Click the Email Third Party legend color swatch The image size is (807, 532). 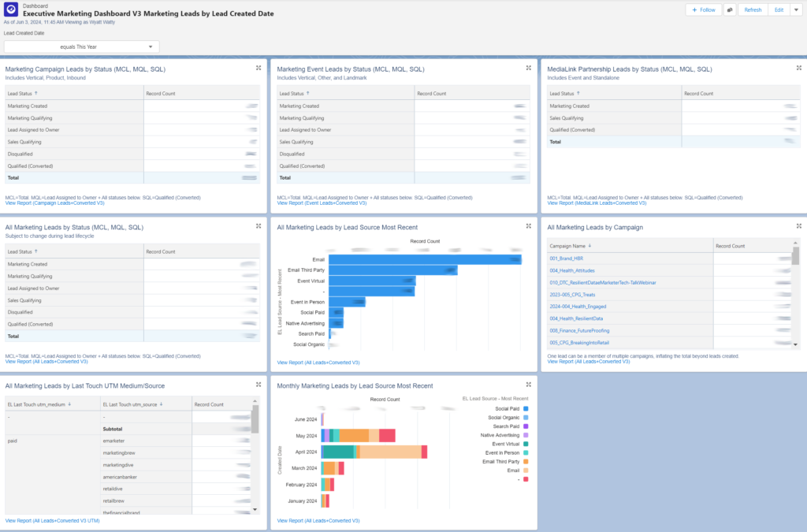(526, 462)
